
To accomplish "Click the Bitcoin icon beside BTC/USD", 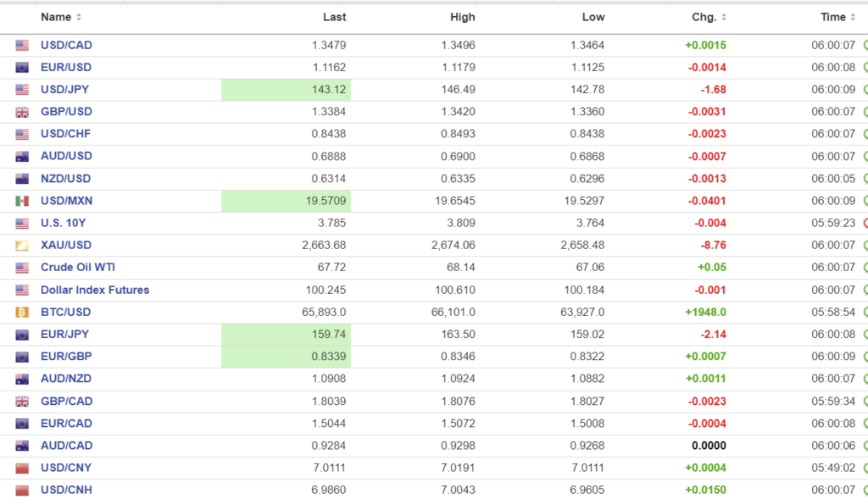I will point(22,312).
